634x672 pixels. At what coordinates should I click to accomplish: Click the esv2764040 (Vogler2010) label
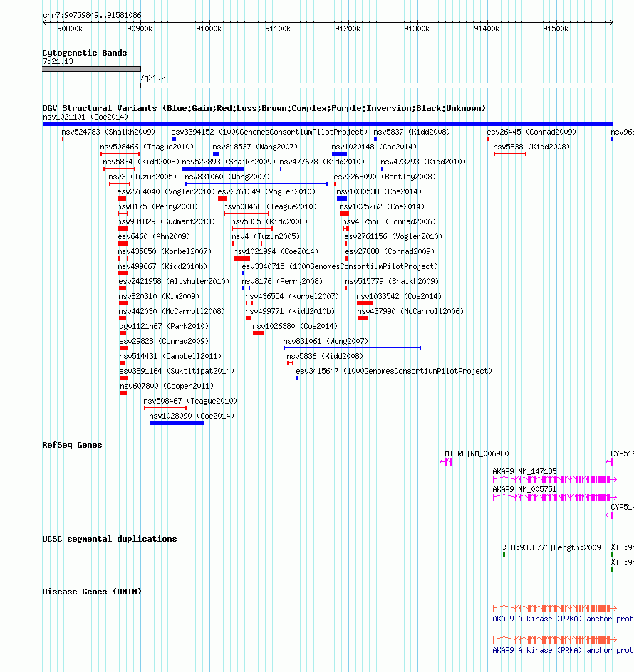(x=166, y=192)
